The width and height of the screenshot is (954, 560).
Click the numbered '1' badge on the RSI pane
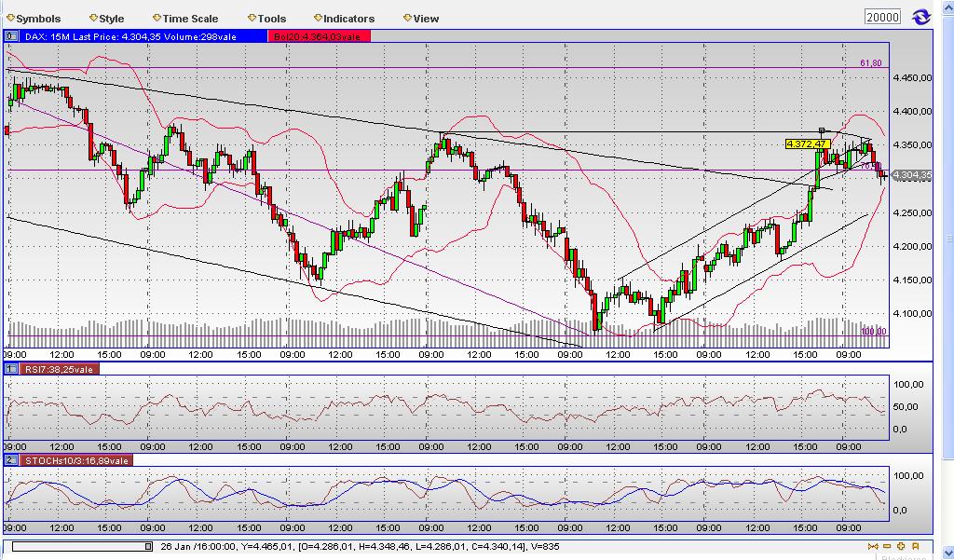[x=11, y=369]
